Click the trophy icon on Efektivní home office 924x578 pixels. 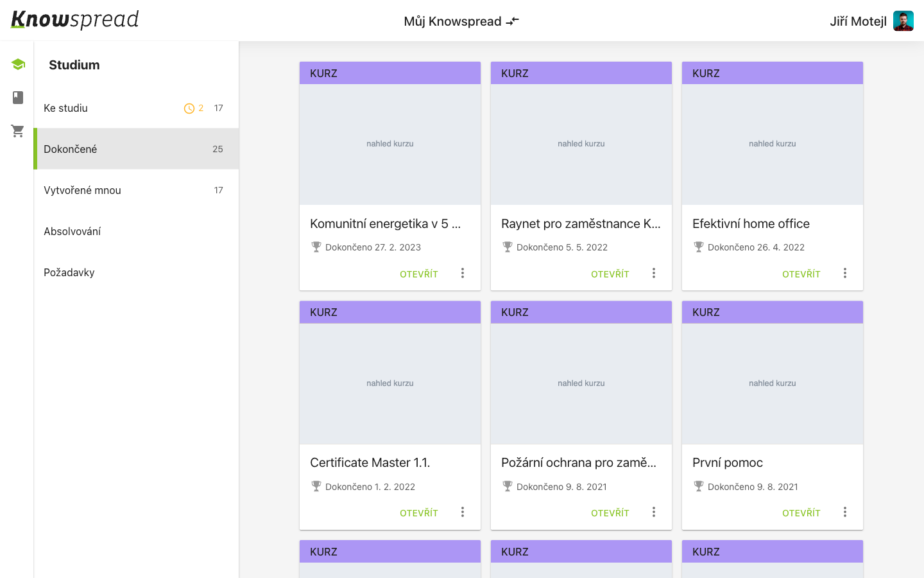[x=699, y=247]
